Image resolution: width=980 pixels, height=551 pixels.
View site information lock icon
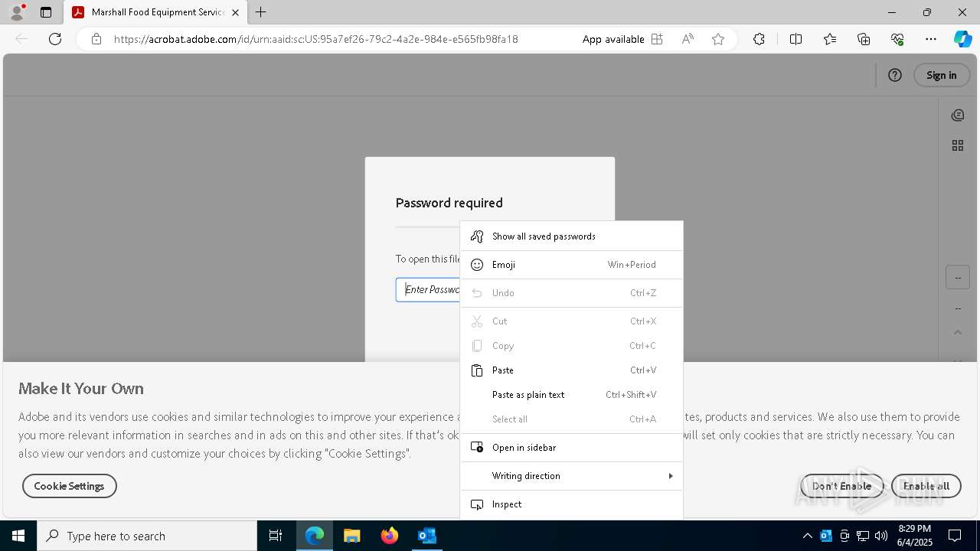96,39
